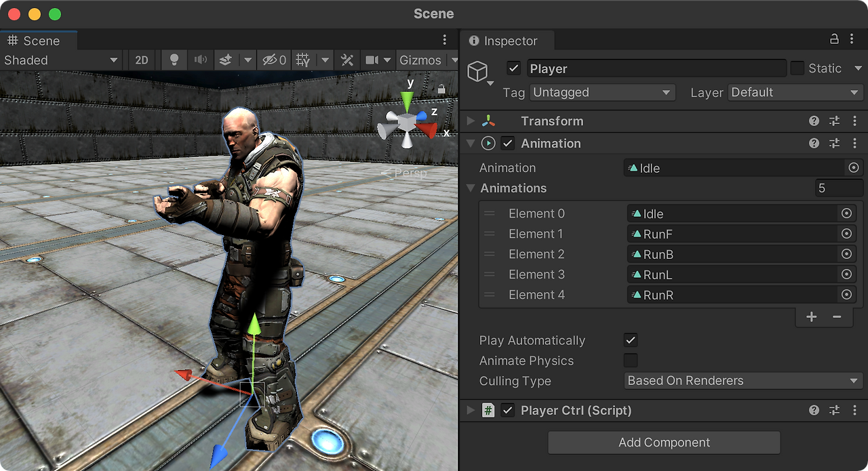Open Culling Type dropdown
Viewport: 868px width, 471px height.
click(743, 381)
